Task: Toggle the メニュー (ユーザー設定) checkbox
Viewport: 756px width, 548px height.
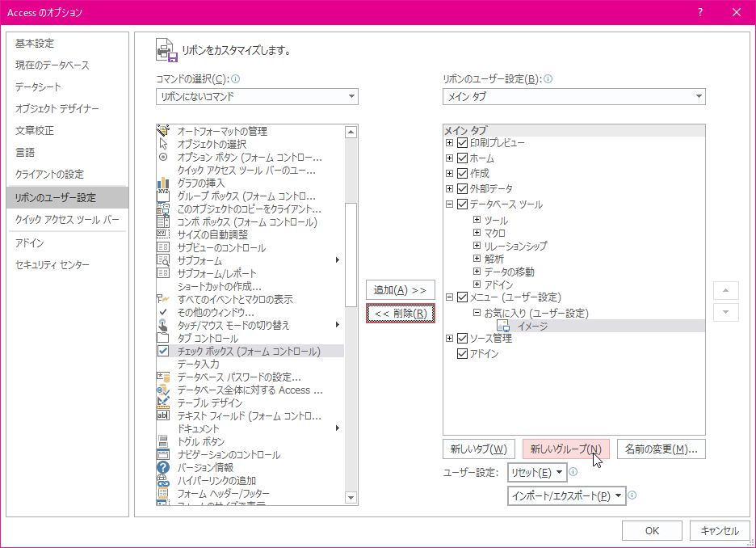Action: pos(462,297)
